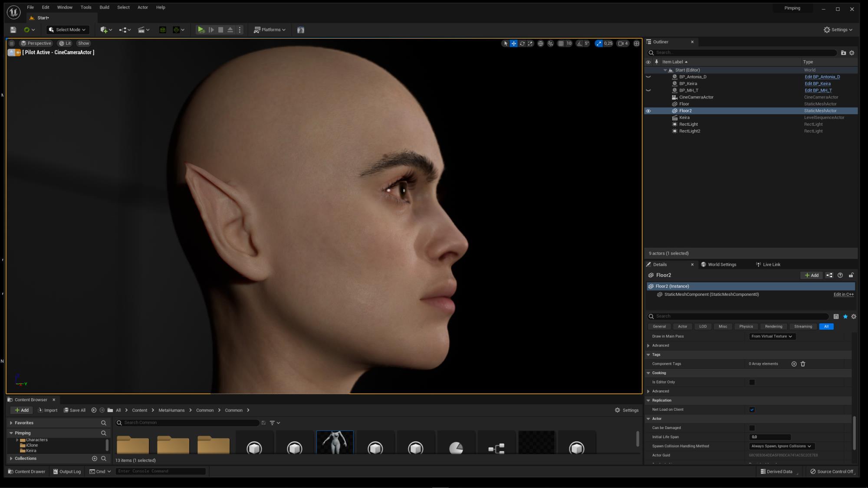Open Spawn Collision Handling Method dropdown

coord(782,446)
